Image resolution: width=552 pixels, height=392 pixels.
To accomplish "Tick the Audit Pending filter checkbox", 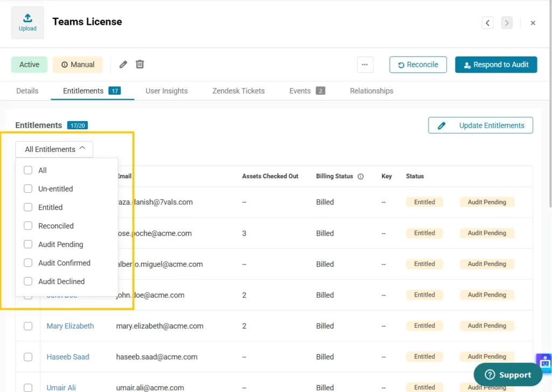I will (x=28, y=244).
